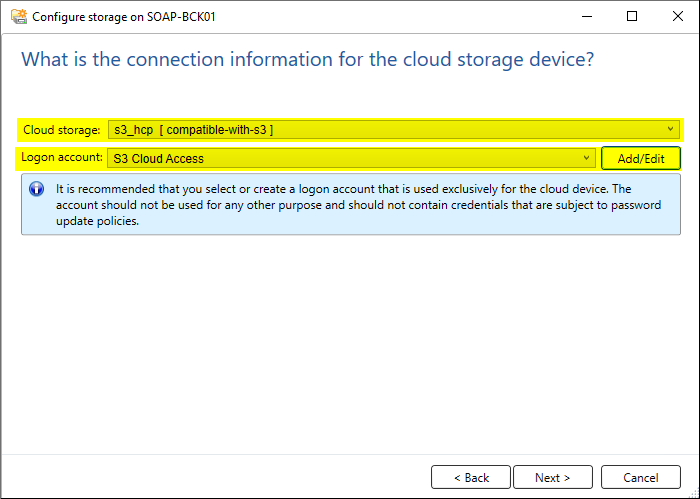Cancel the storage configuration wizard
Image resolution: width=700 pixels, height=499 pixels.
pos(641,478)
